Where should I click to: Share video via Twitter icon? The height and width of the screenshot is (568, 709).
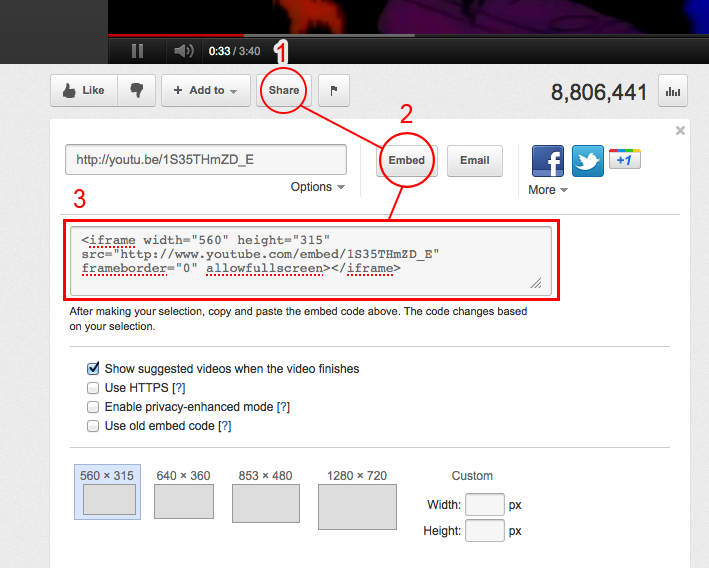coord(588,161)
